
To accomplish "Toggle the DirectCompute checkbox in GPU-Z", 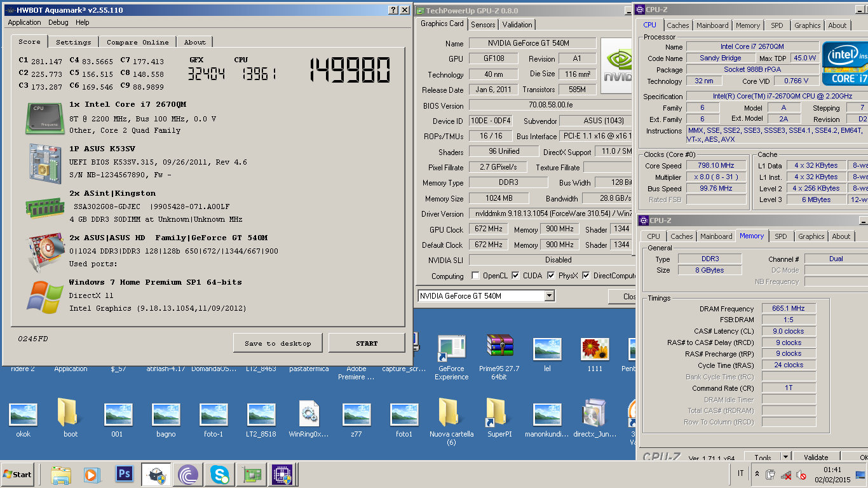I will [586, 276].
